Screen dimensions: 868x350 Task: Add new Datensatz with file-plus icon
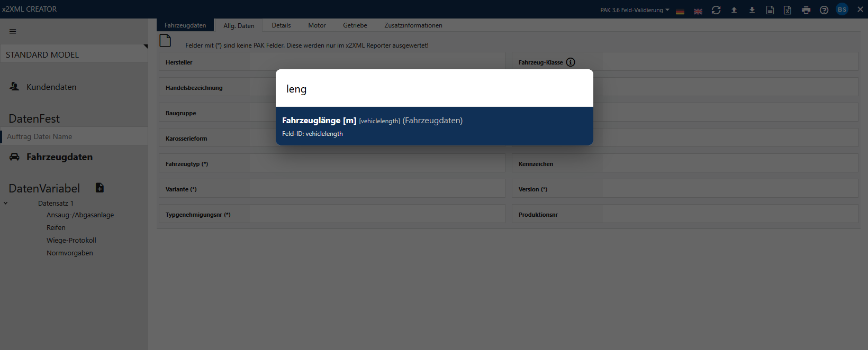pos(100,188)
